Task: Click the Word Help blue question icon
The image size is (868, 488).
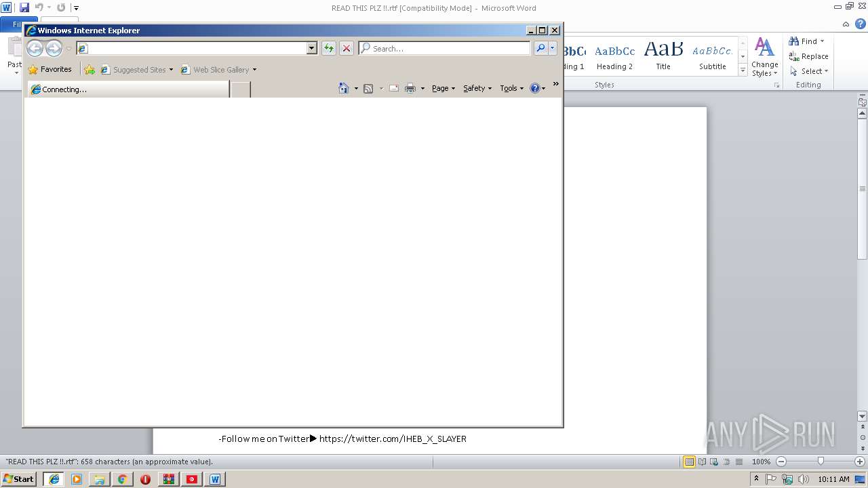Action: tap(859, 24)
